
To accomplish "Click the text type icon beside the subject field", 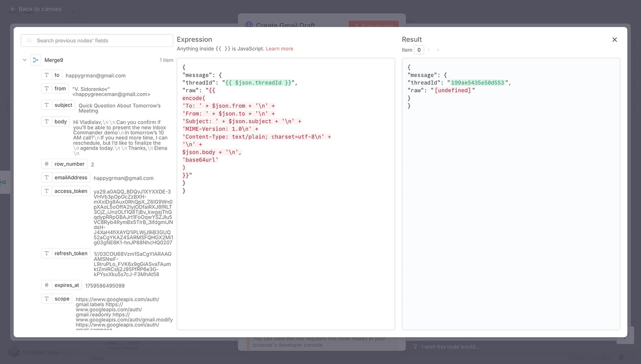I will pyautogui.click(x=46, y=105).
